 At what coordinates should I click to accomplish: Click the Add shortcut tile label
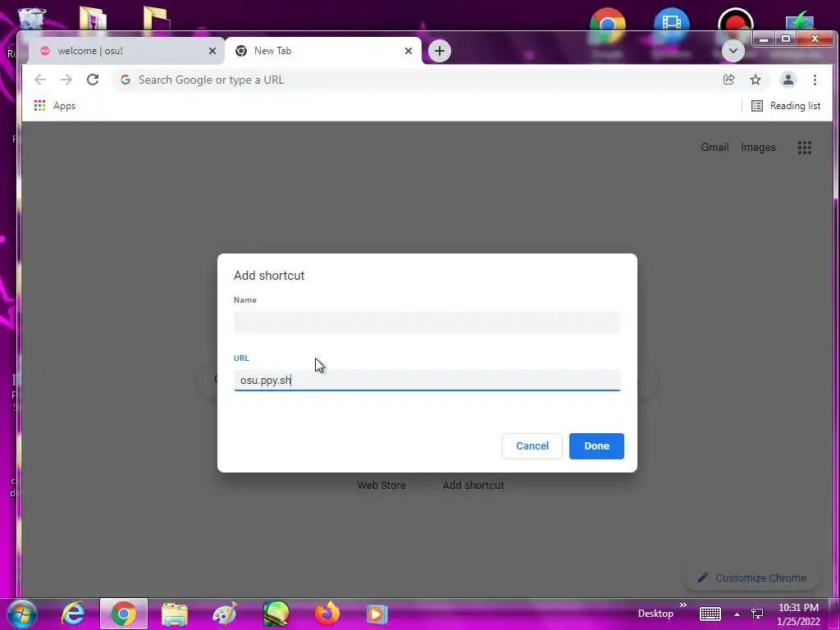pos(473,485)
